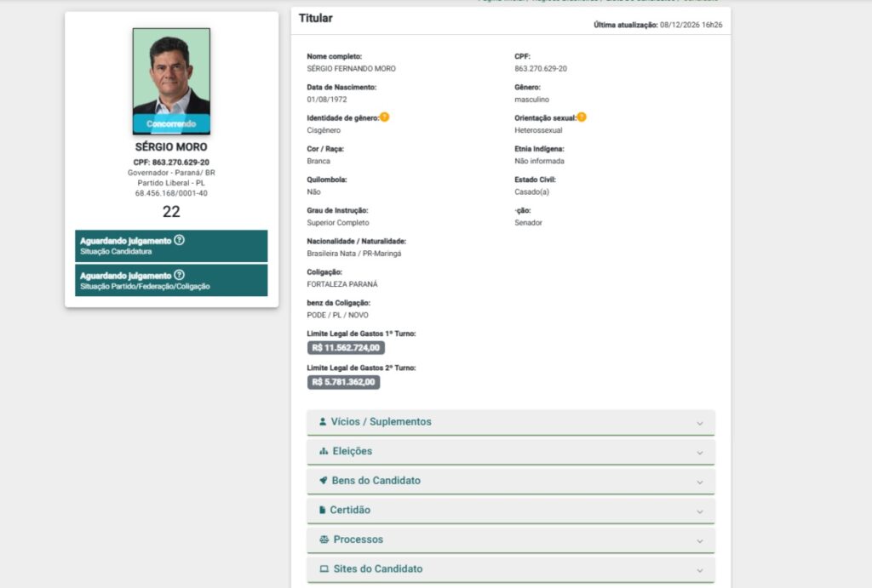This screenshot has width=872, height=588.
Task: Click the Cisgênero value
Action: (324, 130)
